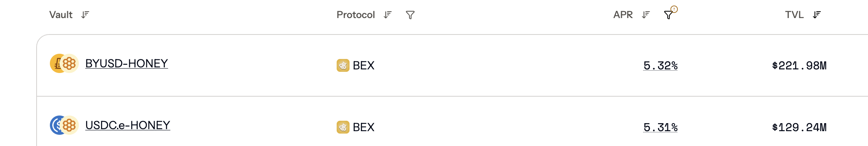Select the $221.98M TVL value
Screen dimensions: 868x146
pyautogui.click(x=799, y=65)
